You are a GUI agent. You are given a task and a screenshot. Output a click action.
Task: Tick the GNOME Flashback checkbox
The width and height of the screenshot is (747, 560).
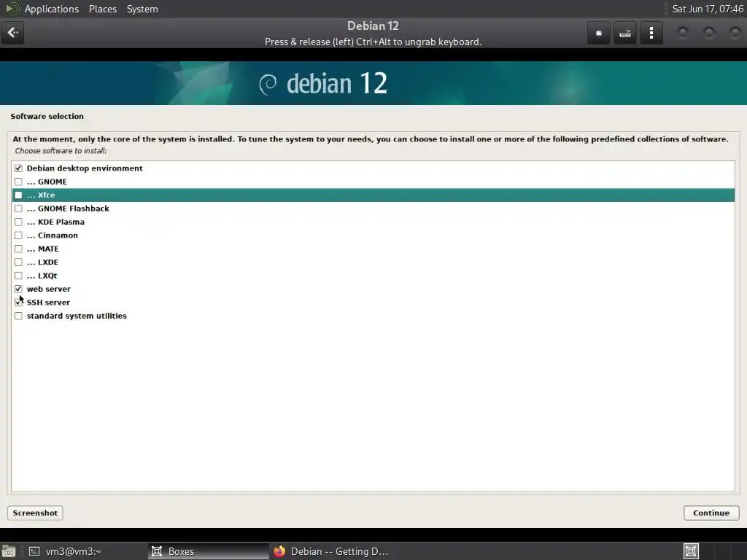point(18,208)
